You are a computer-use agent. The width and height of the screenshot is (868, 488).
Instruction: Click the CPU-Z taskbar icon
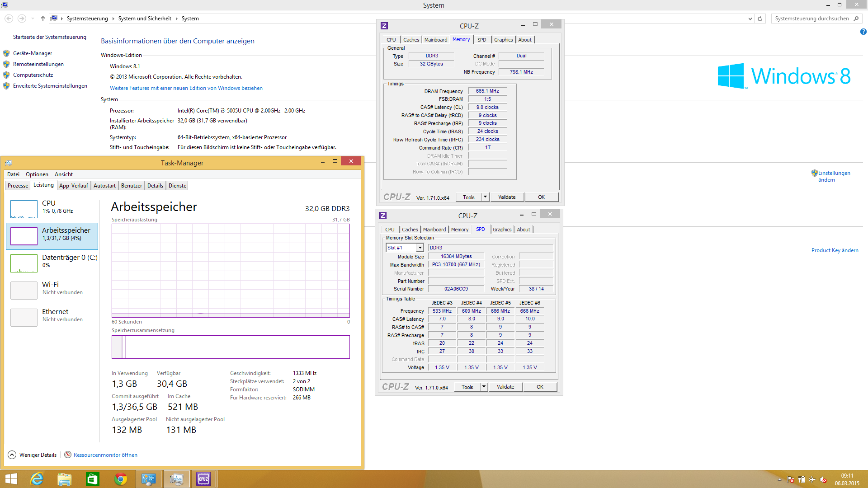(x=203, y=479)
